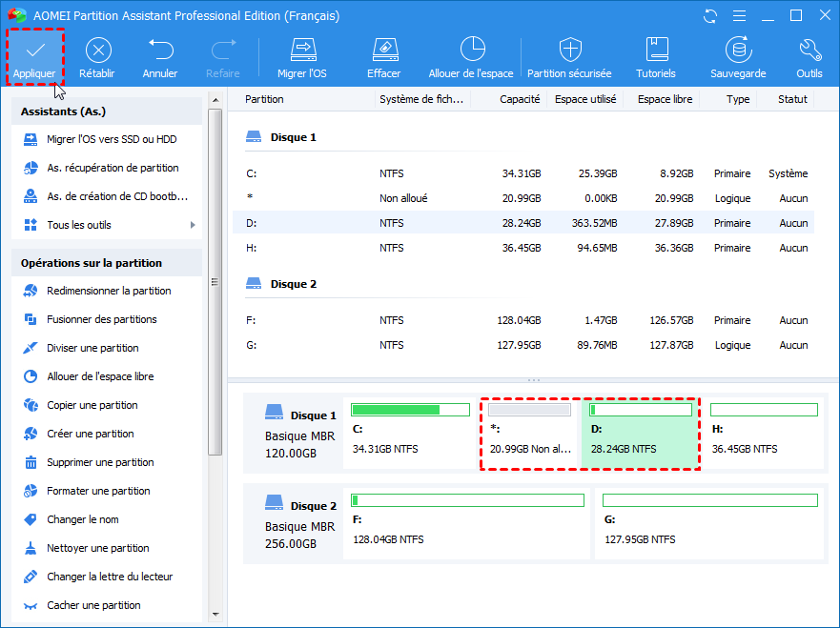Click the Appliquer checkmark icon
The image size is (840, 628).
(x=34, y=50)
